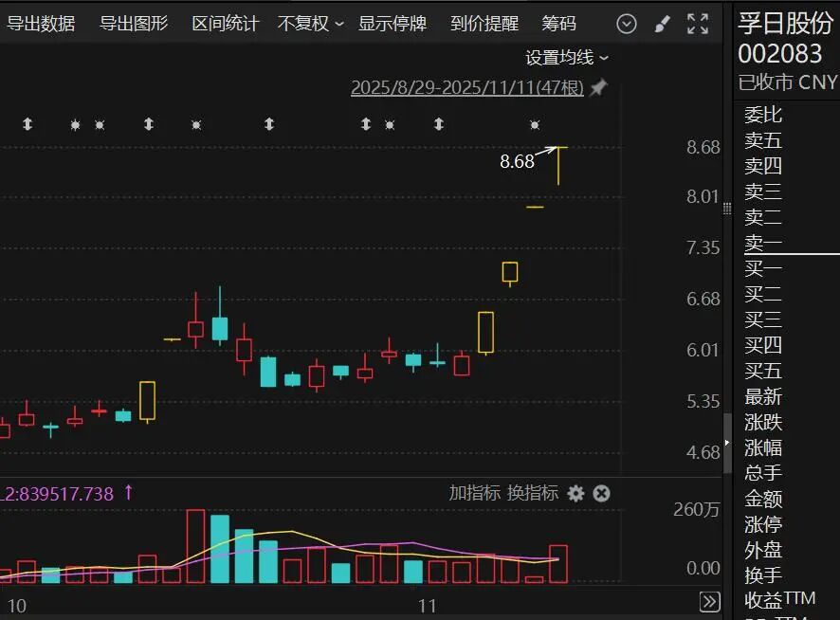Image resolution: width=840 pixels, height=620 pixels.
Task: Toggle 显示停牌 suspension display
Action: click(392, 24)
